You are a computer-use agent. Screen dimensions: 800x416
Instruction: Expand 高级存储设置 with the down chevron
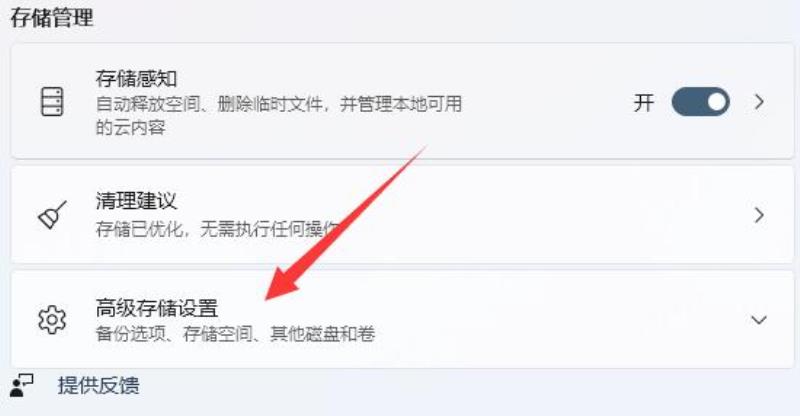pos(759,320)
